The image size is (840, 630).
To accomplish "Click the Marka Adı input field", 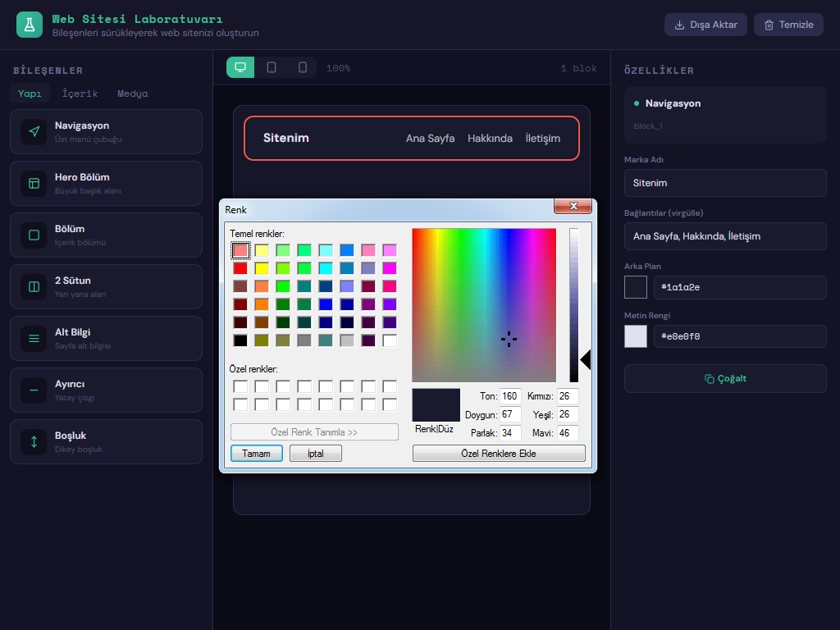I will (x=725, y=183).
